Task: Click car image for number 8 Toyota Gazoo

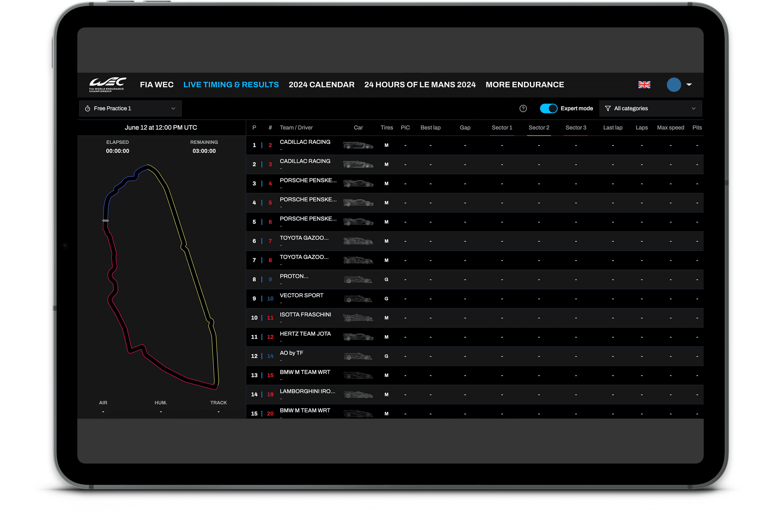Action: (x=358, y=260)
